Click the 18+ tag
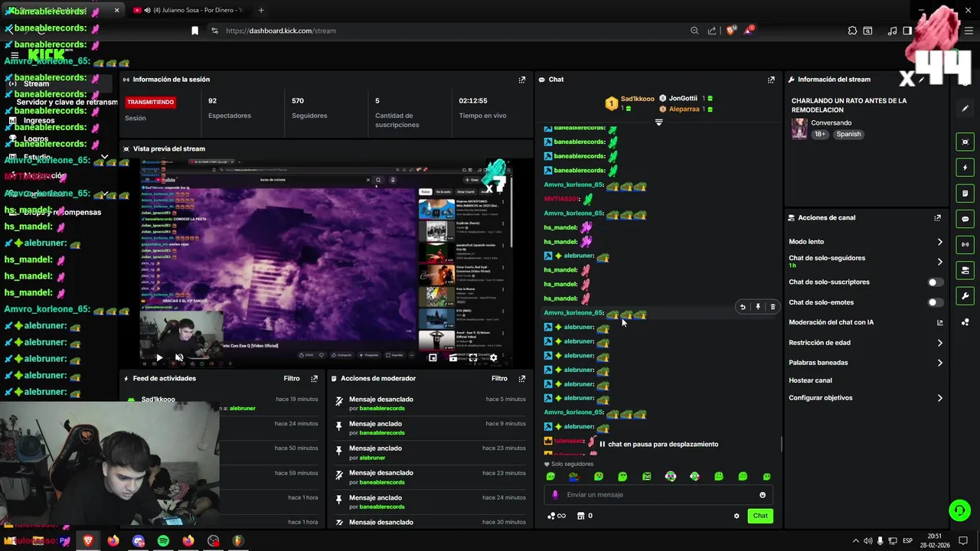Screen dimensions: 980x551 (x=820, y=134)
